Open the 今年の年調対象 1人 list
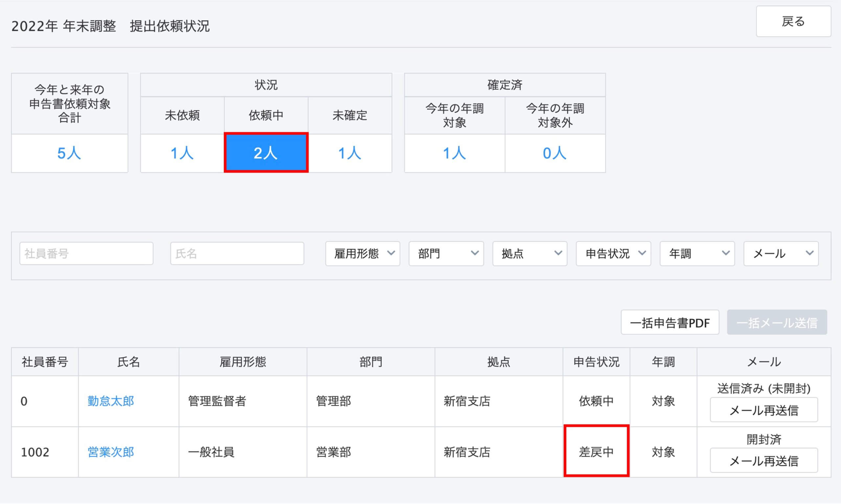 pyautogui.click(x=454, y=153)
